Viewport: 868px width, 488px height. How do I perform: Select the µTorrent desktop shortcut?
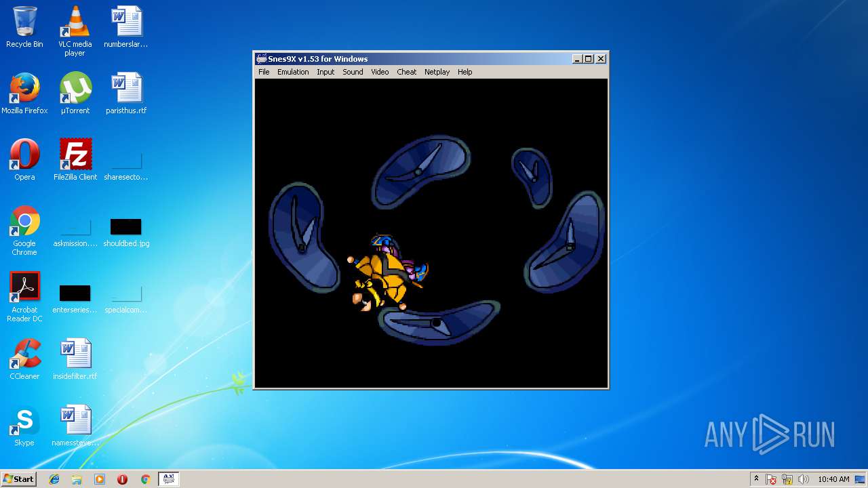(x=75, y=94)
